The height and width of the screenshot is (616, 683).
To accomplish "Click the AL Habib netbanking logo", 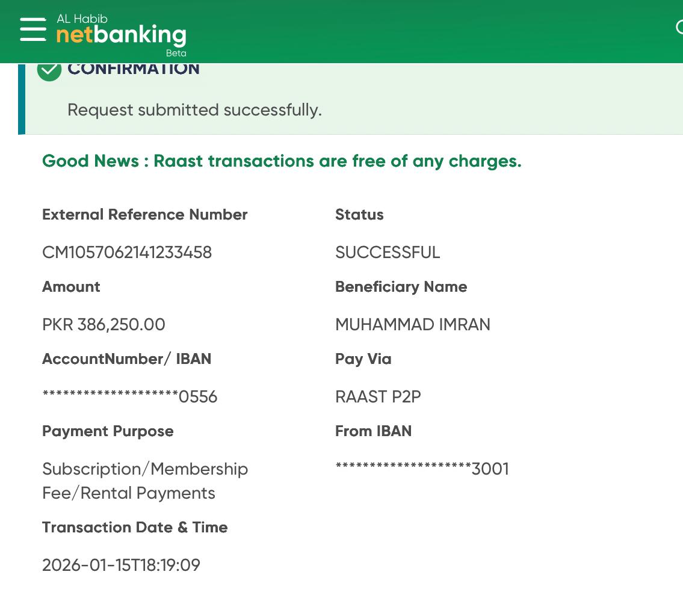I will coord(122,34).
